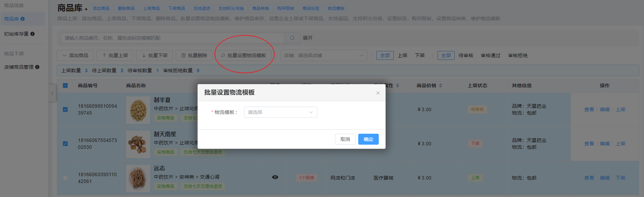The image size is (644, 197).
Task: Uncheck the 制天南星 row checkbox
Action: tap(65, 144)
